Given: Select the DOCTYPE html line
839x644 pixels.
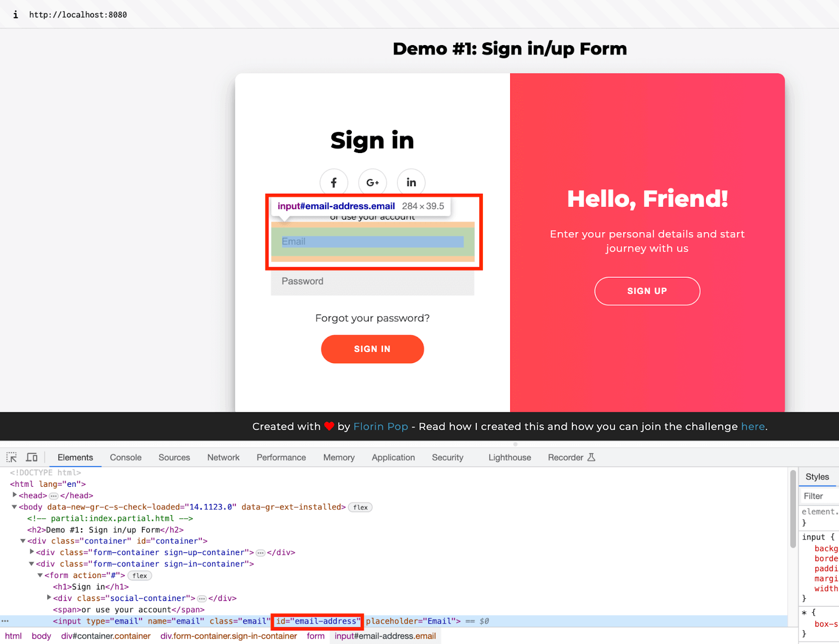Looking at the screenshot, I should click(x=46, y=473).
